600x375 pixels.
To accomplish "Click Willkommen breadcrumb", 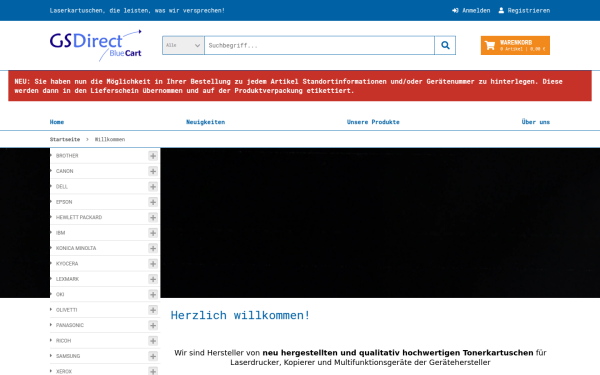I will [x=110, y=139].
